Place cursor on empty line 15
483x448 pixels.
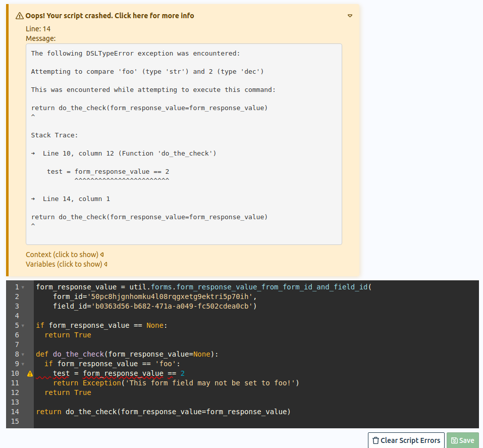coord(202,421)
